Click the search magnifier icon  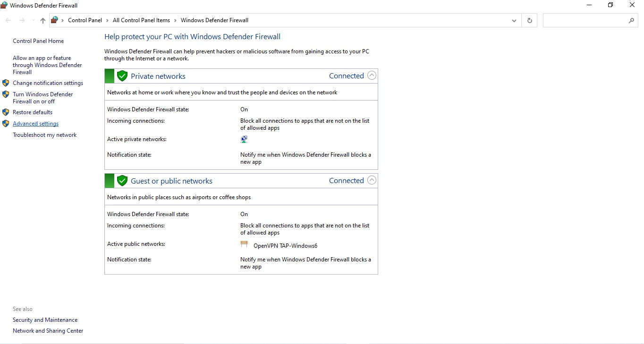click(632, 21)
